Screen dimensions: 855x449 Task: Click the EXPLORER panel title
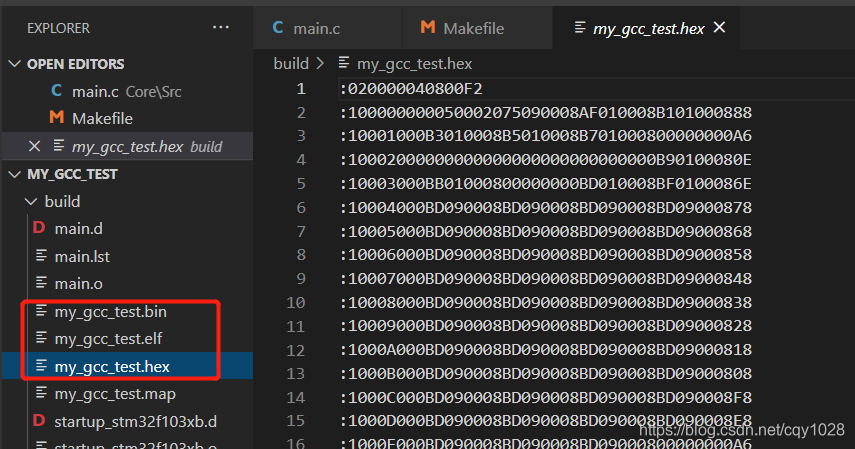(x=58, y=28)
